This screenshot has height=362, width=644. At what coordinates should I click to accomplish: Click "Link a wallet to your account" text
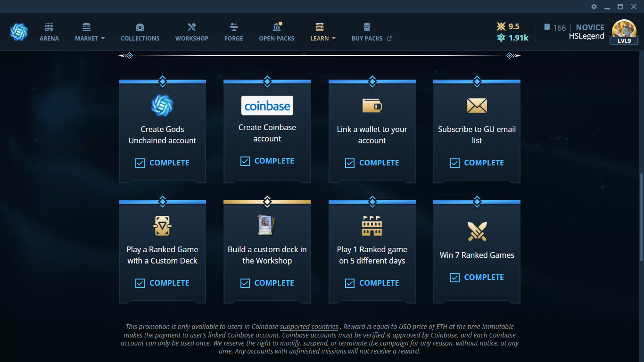pos(372,135)
